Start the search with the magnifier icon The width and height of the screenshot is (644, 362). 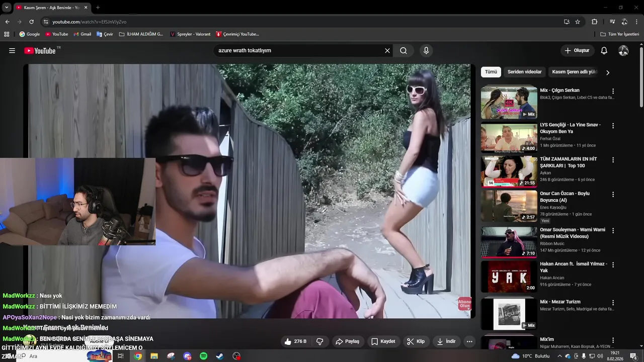click(x=404, y=51)
